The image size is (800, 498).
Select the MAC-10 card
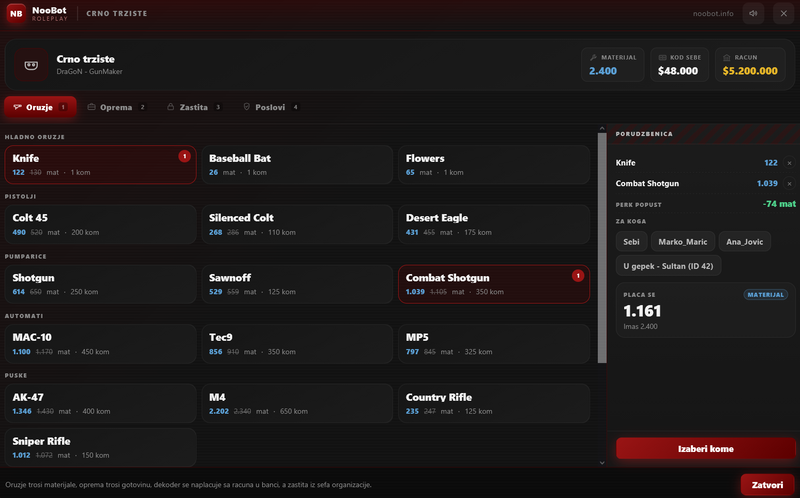point(101,343)
